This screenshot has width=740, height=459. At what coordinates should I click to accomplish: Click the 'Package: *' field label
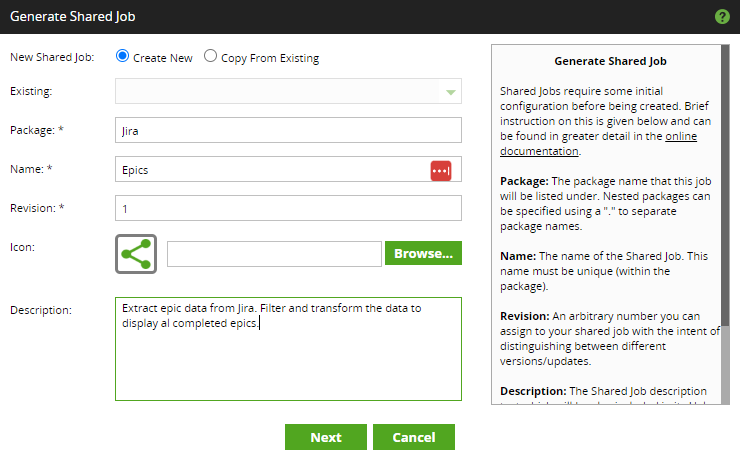[x=37, y=130]
